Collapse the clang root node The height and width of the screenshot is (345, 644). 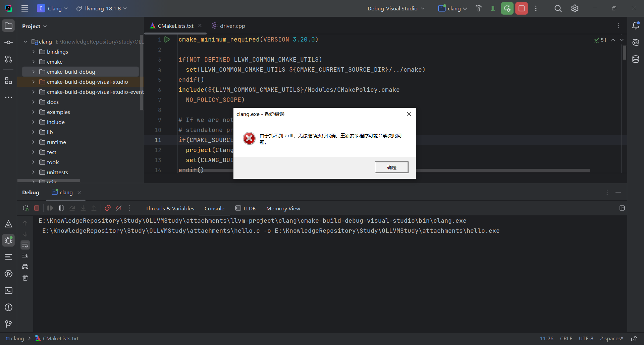click(25, 42)
